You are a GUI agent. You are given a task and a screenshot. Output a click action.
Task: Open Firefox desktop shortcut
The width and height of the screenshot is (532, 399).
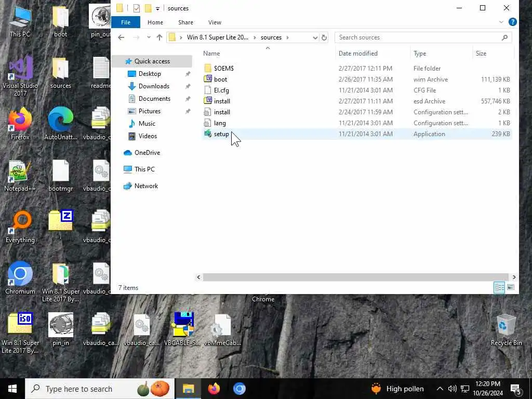point(20,124)
